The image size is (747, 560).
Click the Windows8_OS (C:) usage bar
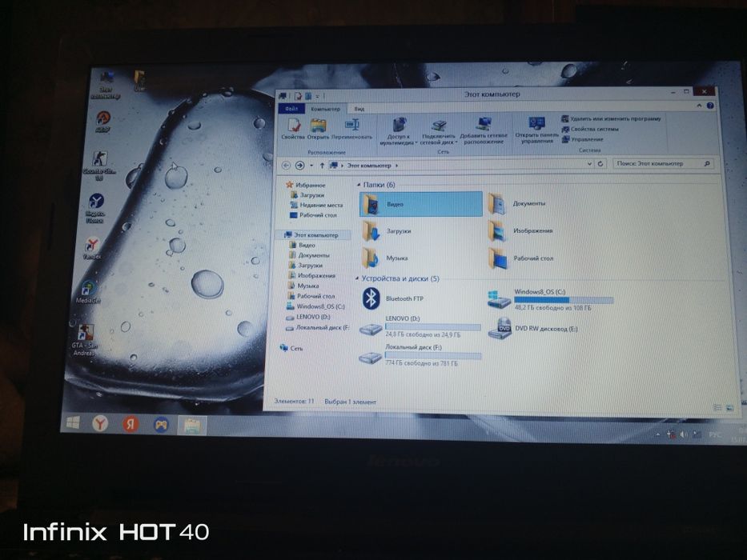[564, 300]
